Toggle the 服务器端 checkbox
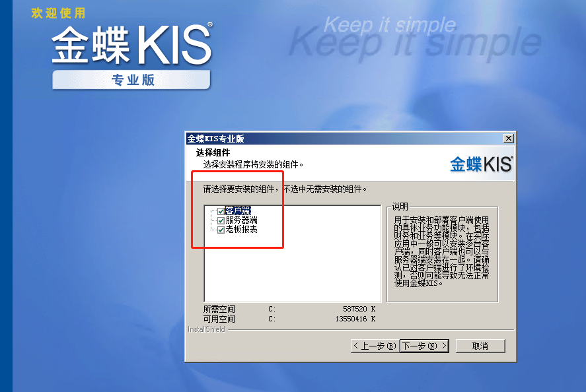Image resolution: width=586 pixels, height=392 pixels. click(x=221, y=220)
